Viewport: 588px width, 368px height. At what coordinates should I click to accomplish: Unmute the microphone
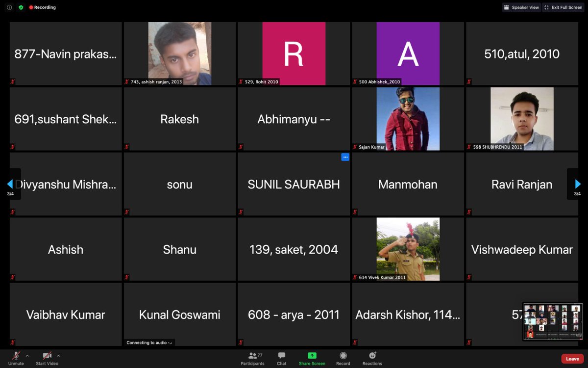click(16, 358)
